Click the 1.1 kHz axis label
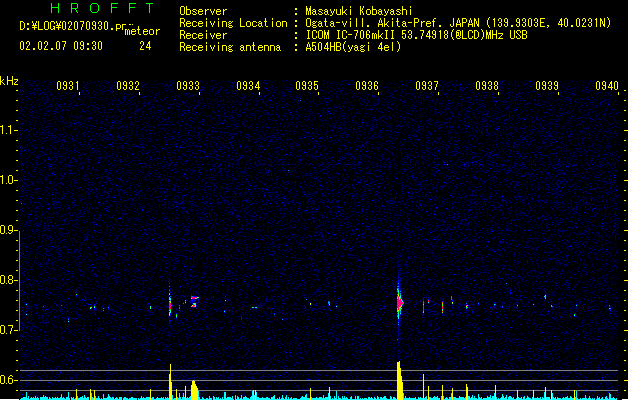The image size is (629, 400). pos(9,130)
